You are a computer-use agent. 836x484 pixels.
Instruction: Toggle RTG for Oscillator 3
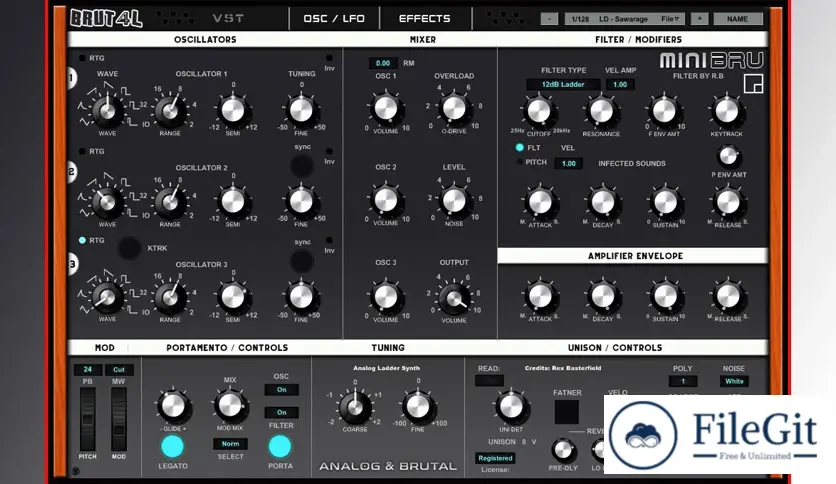(82, 240)
